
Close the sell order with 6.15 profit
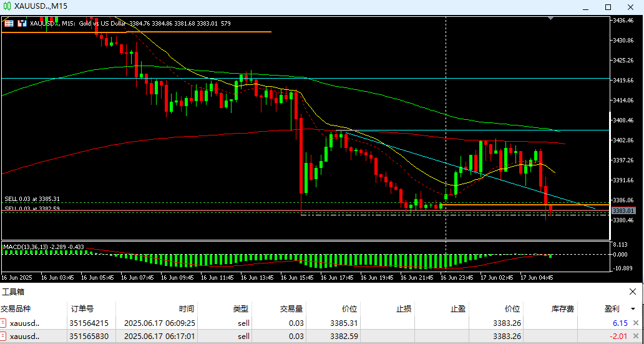pyautogui.click(x=636, y=323)
